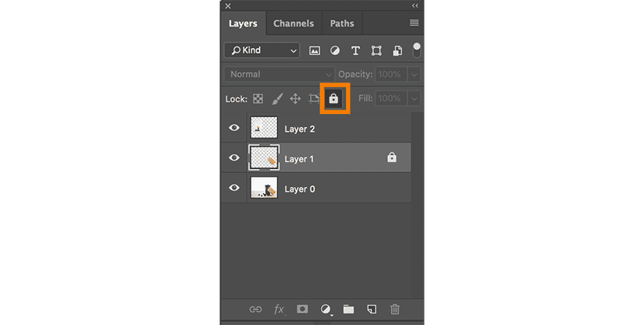This screenshot has width=644, height=325.
Task: Create a new layer from bottom bar
Action: click(x=372, y=309)
